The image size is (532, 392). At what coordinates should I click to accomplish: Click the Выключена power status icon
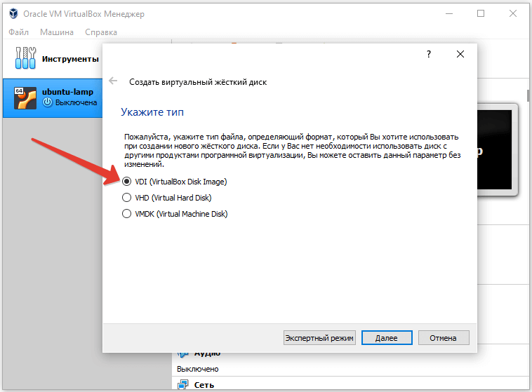click(48, 102)
